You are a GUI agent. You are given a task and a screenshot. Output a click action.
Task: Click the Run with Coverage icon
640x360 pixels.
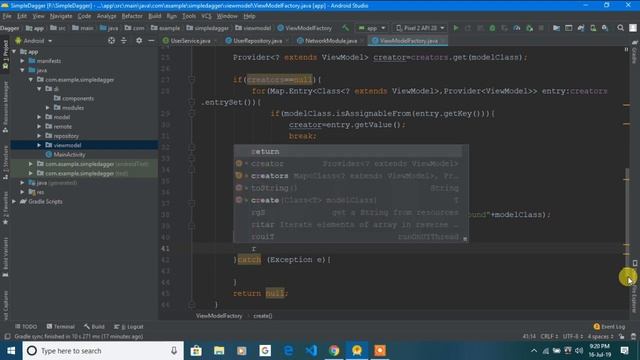click(504, 28)
